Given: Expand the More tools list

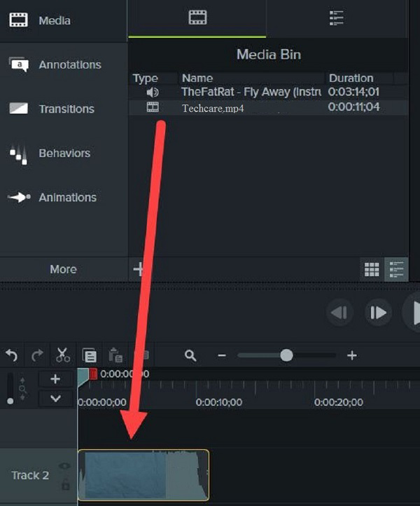Looking at the screenshot, I should tap(63, 269).
